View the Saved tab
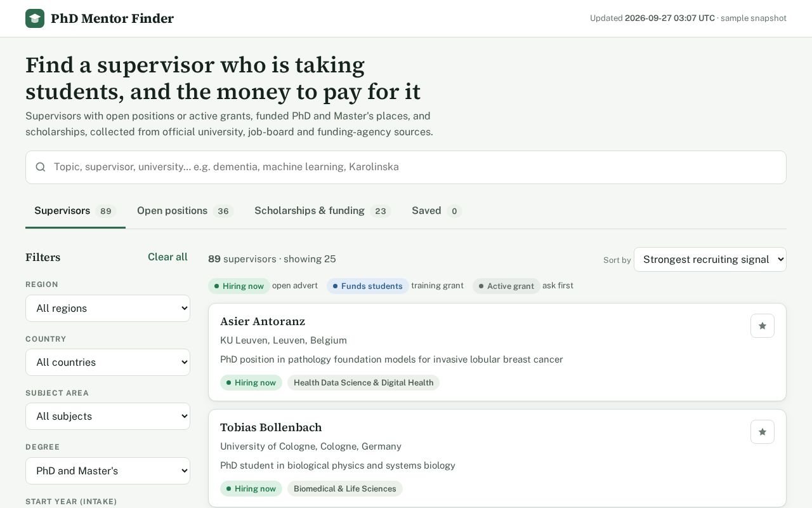Image resolution: width=812 pixels, height=508 pixels. coord(436,211)
